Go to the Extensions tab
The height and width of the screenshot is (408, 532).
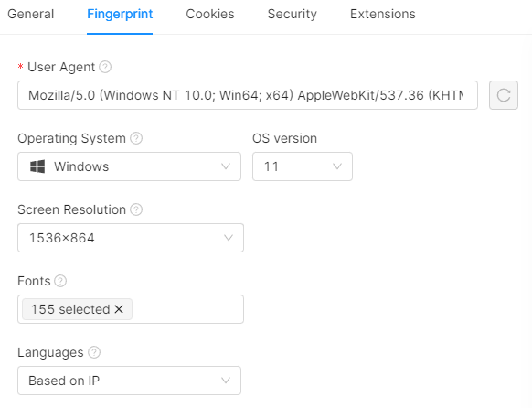[x=383, y=14]
